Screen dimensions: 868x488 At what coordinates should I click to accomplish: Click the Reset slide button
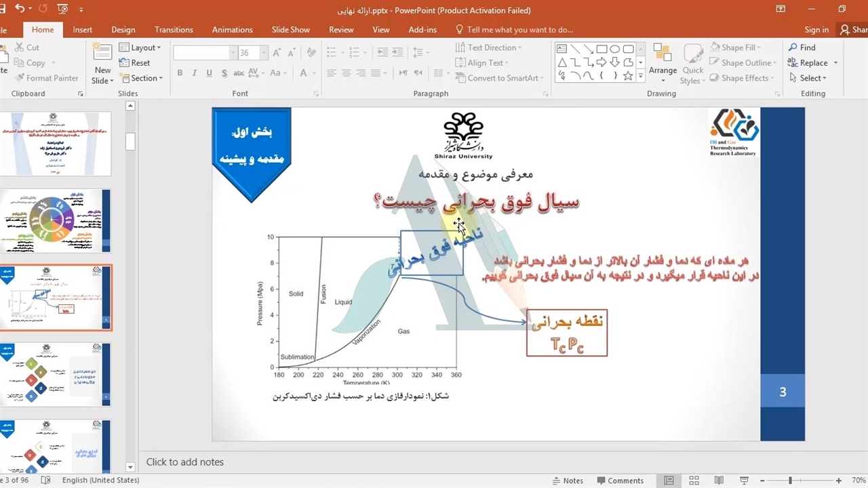tap(134, 63)
